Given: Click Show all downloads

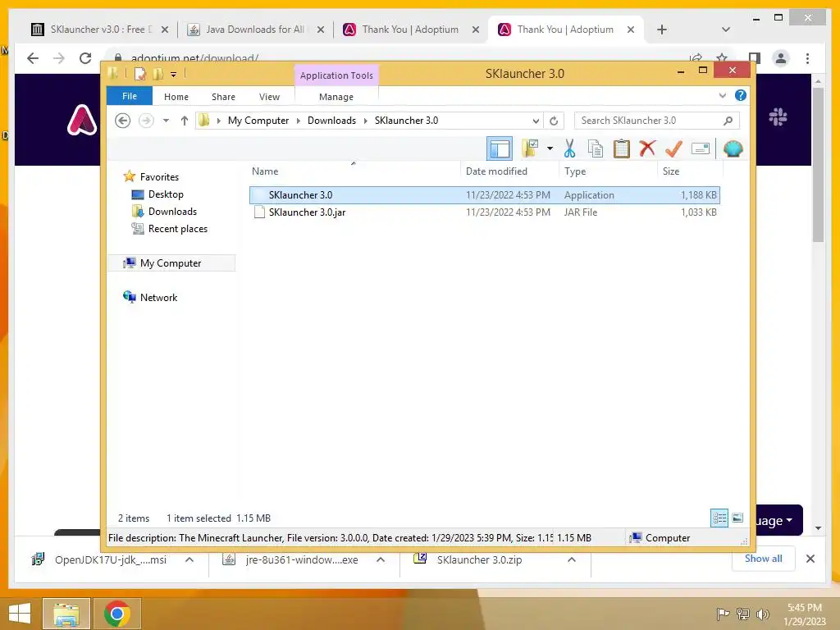Looking at the screenshot, I should point(764,559).
